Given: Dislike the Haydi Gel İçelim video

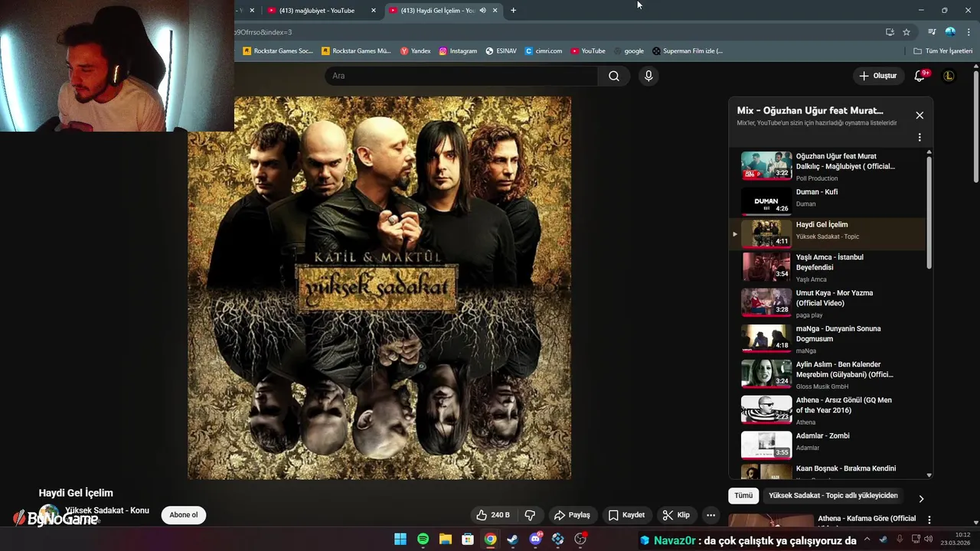Looking at the screenshot, I should pyautogui.click(x=530, y=515).
